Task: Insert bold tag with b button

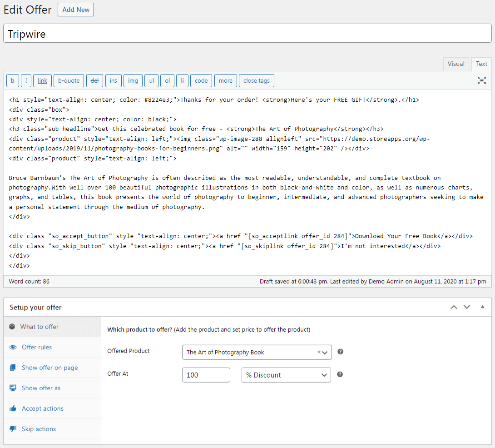Action: [13, 80]
